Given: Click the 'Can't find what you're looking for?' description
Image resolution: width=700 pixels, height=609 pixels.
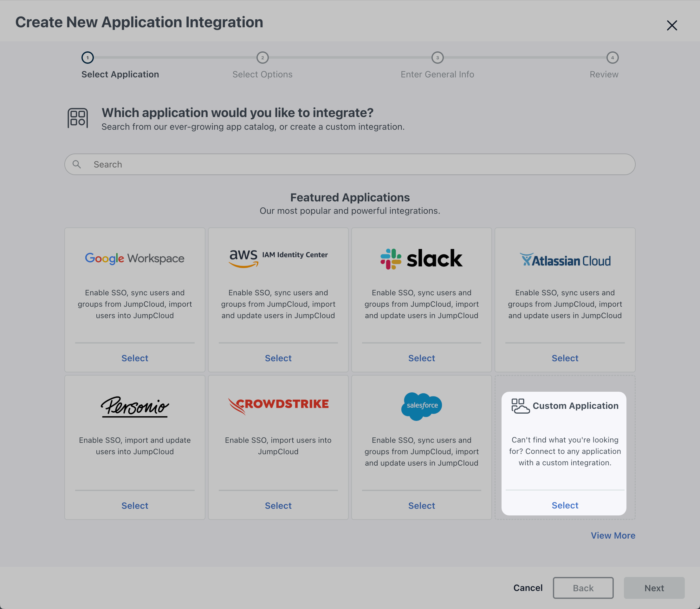Looking at the screenshot, I should click(565, 451).
